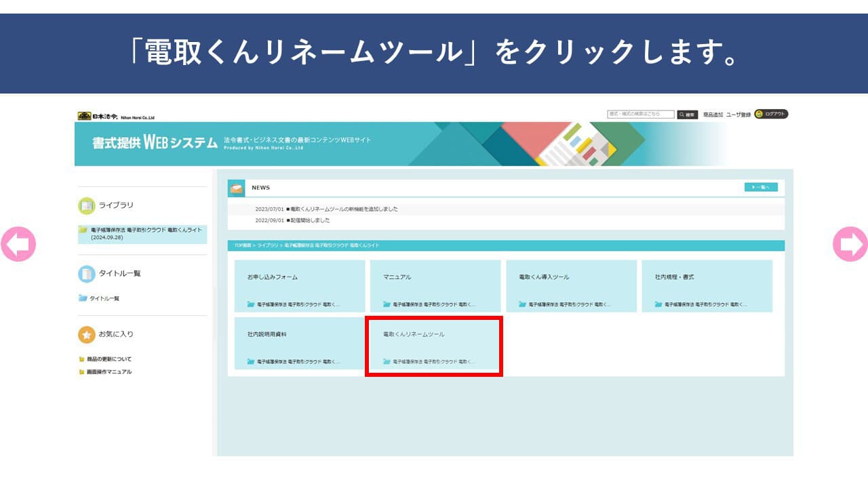Click the Nihon Horei logo

point(116,116)
